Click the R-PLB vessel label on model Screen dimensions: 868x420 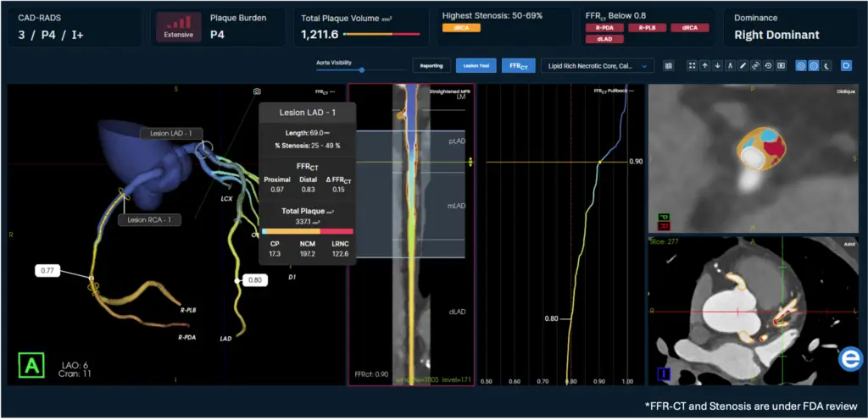[x=187, y=310]
